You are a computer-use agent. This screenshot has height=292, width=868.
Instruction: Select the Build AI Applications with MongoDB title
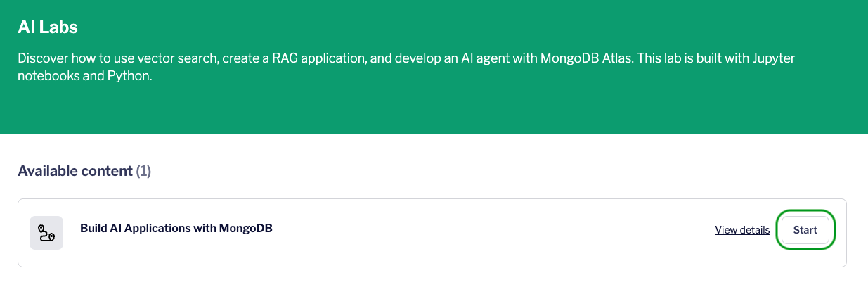(x=176, y=228)
